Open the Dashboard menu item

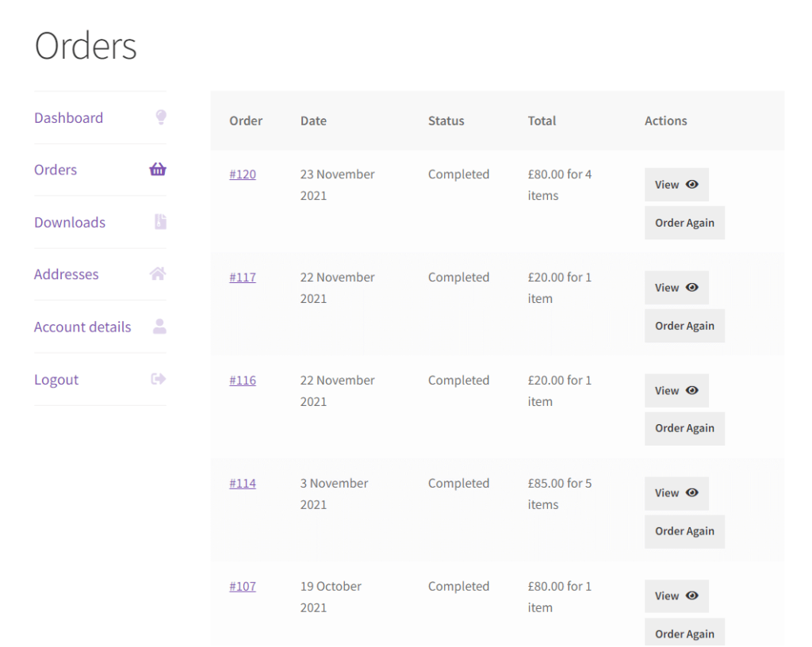tap(68, 117)
